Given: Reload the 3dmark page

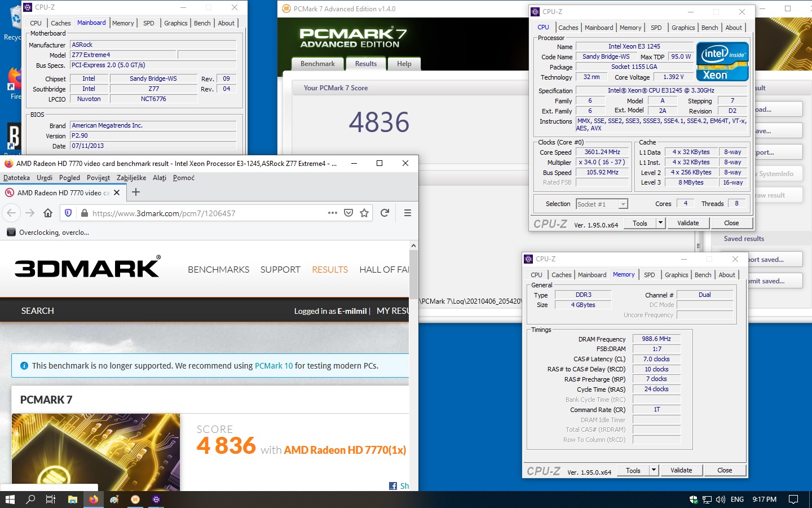Looking at the screenshot, I should click(385, 213).
